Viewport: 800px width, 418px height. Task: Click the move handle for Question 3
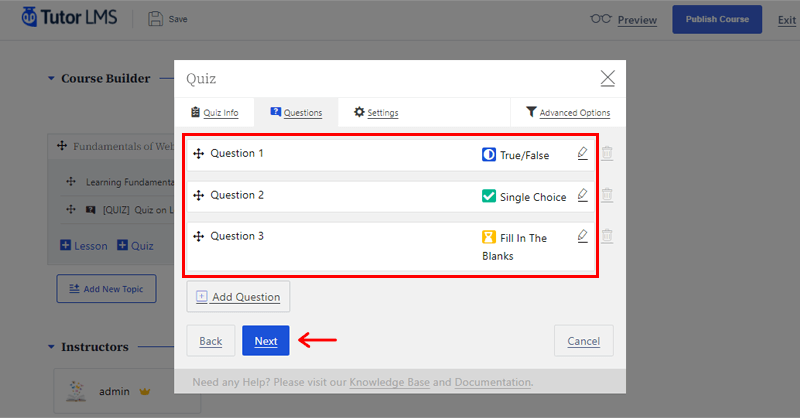point(198,236)
